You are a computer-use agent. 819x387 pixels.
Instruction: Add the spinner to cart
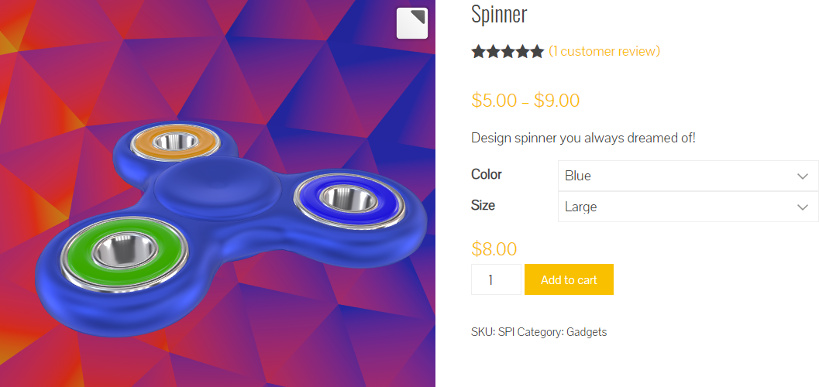(569, 279)
